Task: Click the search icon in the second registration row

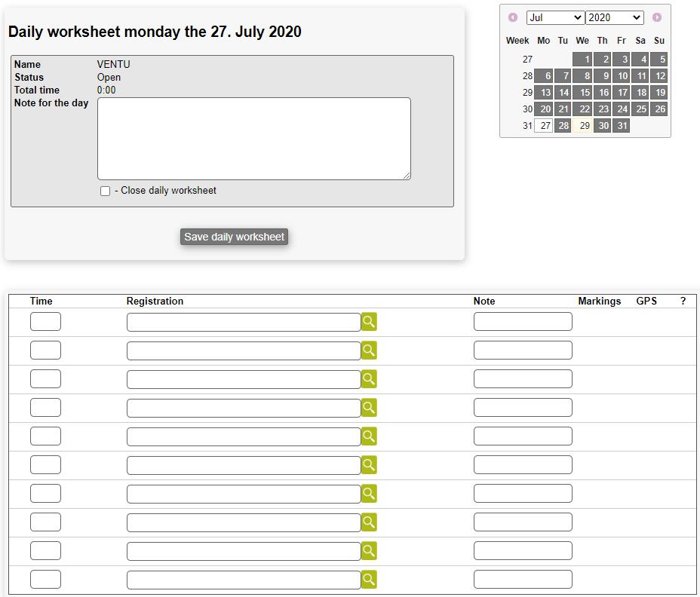Action: [x=368, y=351]
